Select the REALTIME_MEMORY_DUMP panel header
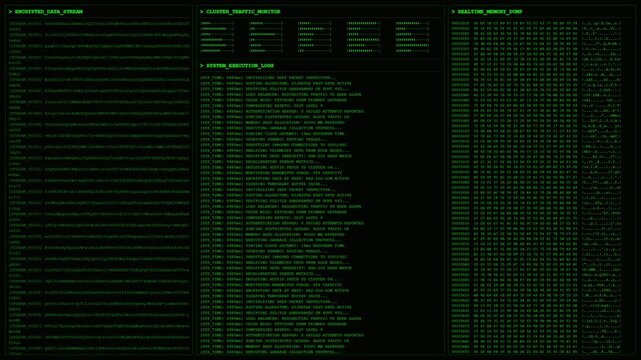Viewport: 641px width, 360px height. tap(487, 12)
